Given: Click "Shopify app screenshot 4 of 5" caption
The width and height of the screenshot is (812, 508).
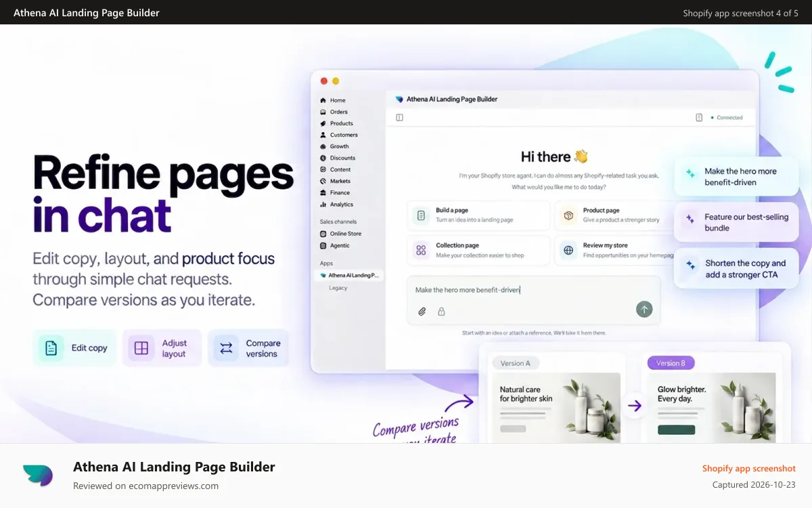Looking at the screenshot, I should (740, 13).
